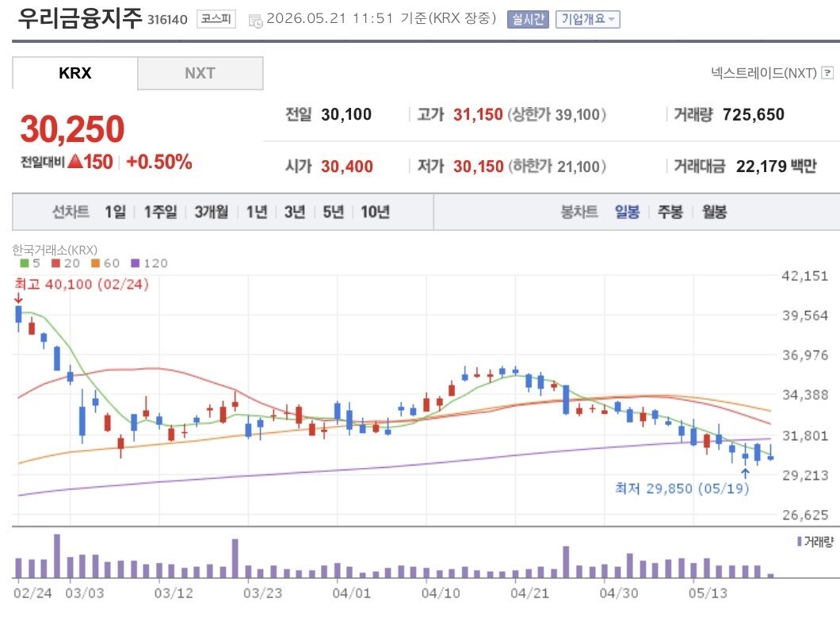Select the 3개월 line chart period
Viewport: 840px width, 617px height.
point(211,212)
